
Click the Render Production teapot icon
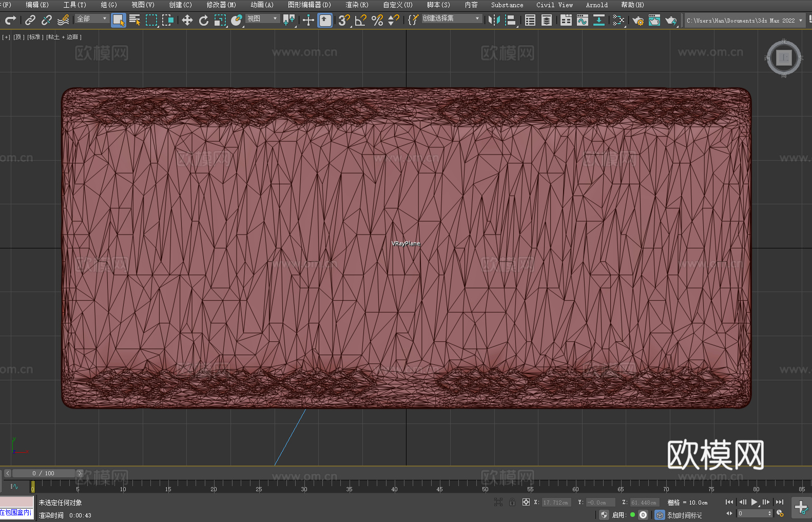(x=671, y=20)
